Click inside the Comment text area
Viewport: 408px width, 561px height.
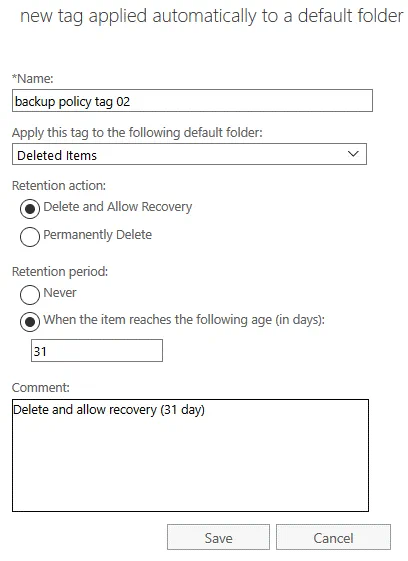click(190, 455)
